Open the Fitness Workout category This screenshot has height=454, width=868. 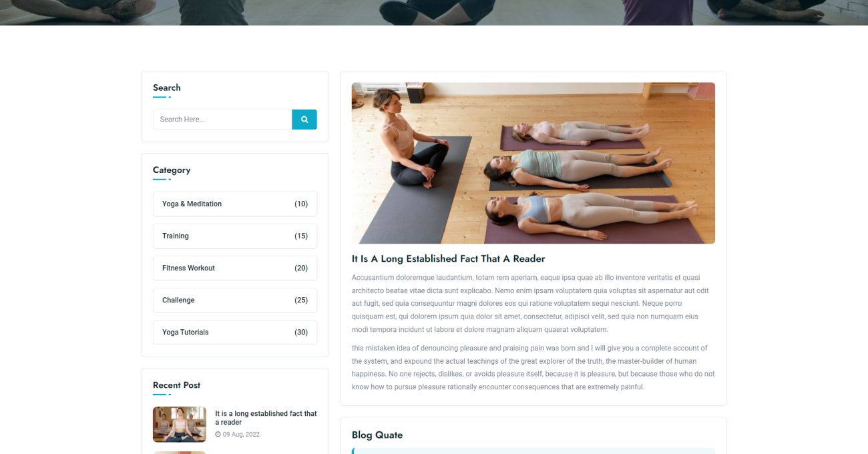pos(235,268)
